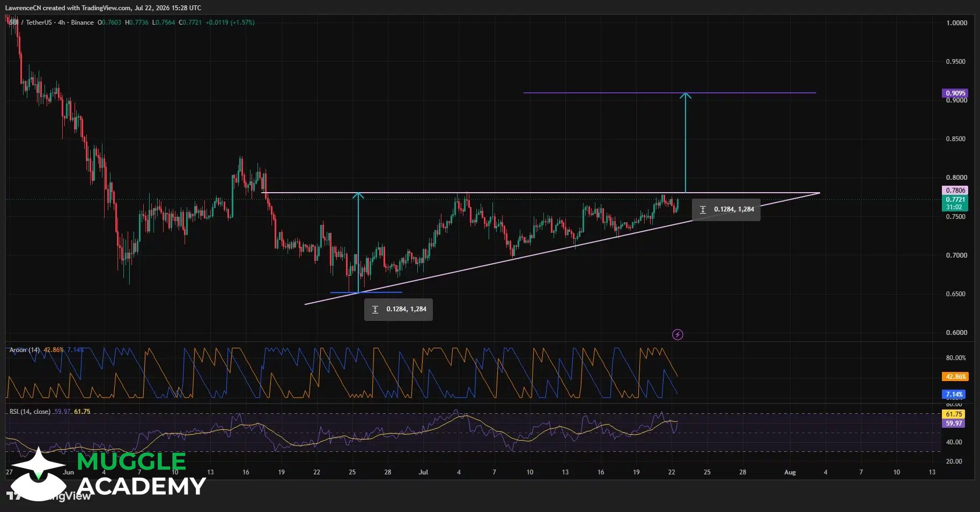Click the orange 42.86% Aroon axis label
980x512 pixels.
coord(955,377)
